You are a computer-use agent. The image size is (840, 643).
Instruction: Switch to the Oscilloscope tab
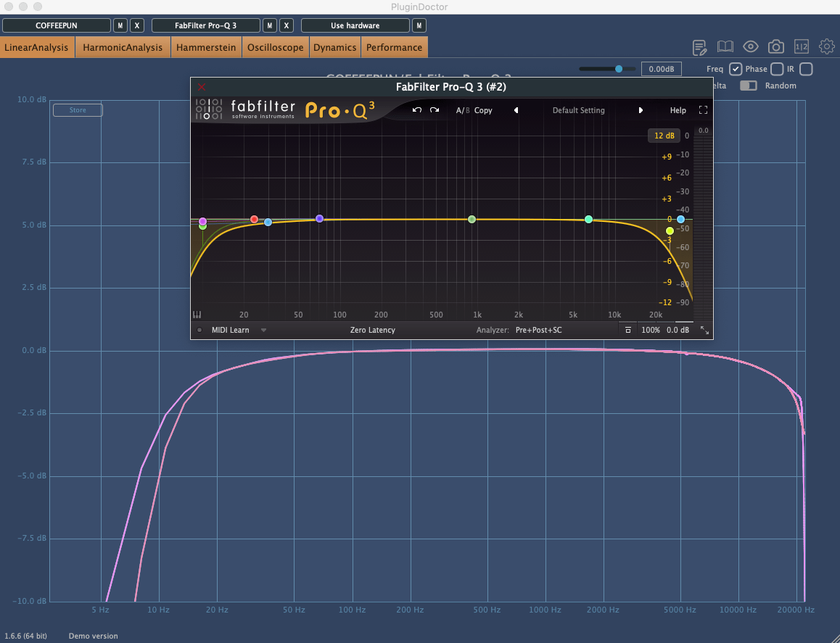[x=275, y=46]
